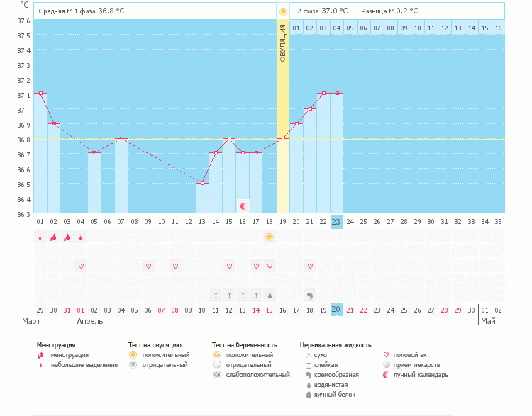532x416 pixels.
Task: Select the watery drop icon on cycle day 18
Action: (x=270, y=295)
